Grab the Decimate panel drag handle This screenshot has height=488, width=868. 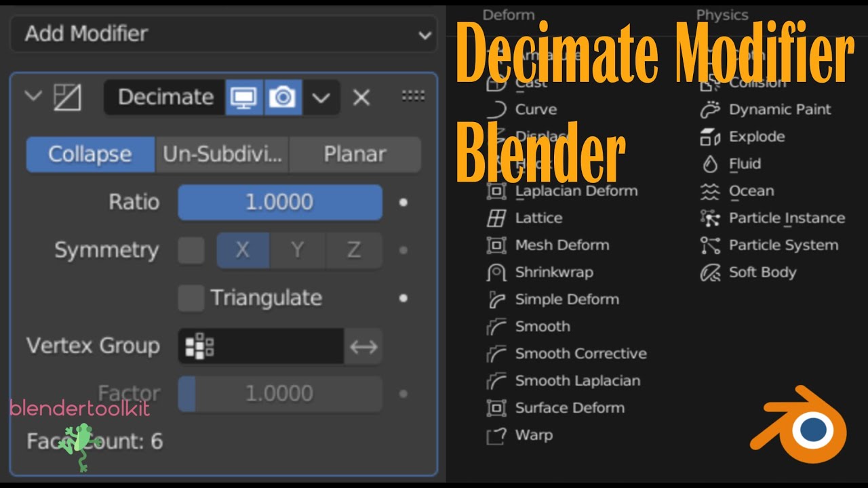(x=413, y=96)
